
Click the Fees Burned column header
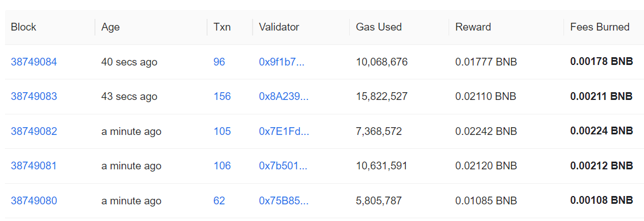click(600, 27)
